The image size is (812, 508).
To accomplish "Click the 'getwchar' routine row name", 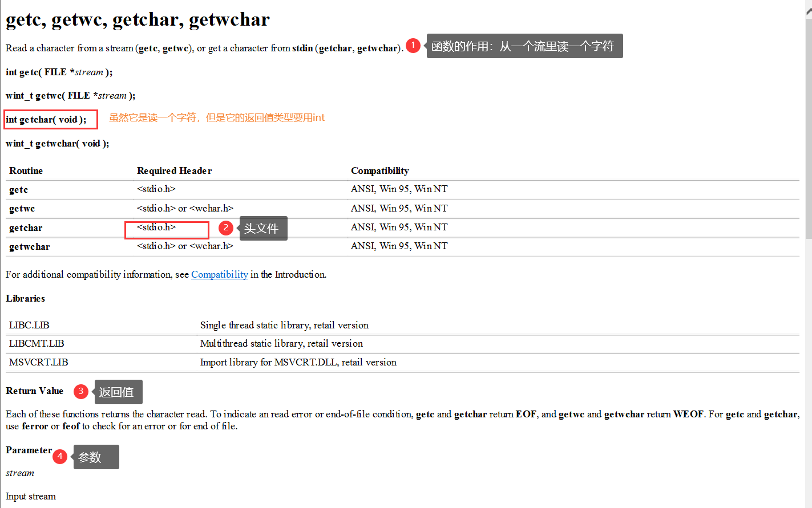I will [x=30, y=247].
